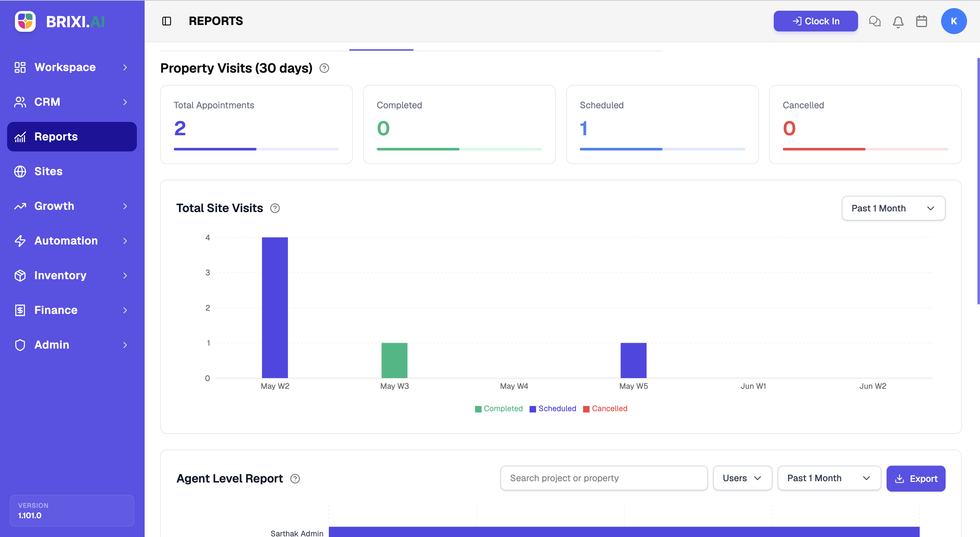The height and width of the screenshot is (537, 980).
Task: Expand the Inventory menu chevron
Action: coord(125,275)
